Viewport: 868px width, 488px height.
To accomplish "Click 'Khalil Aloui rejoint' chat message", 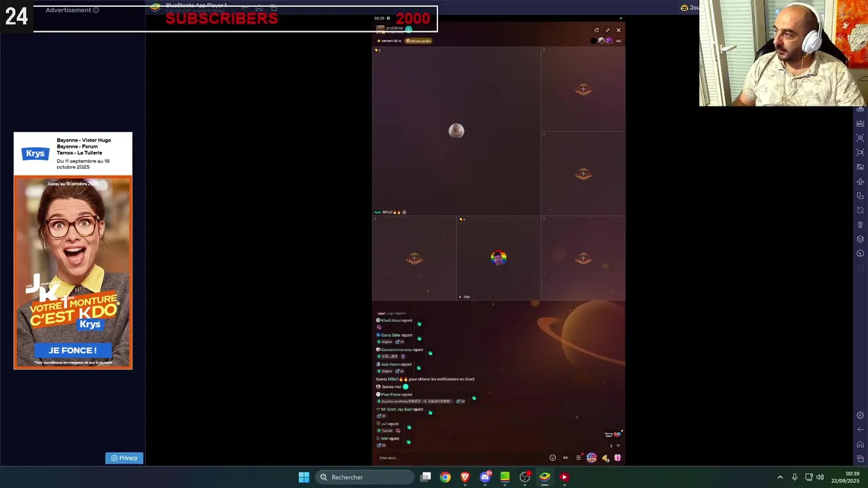I will [397, 321].
